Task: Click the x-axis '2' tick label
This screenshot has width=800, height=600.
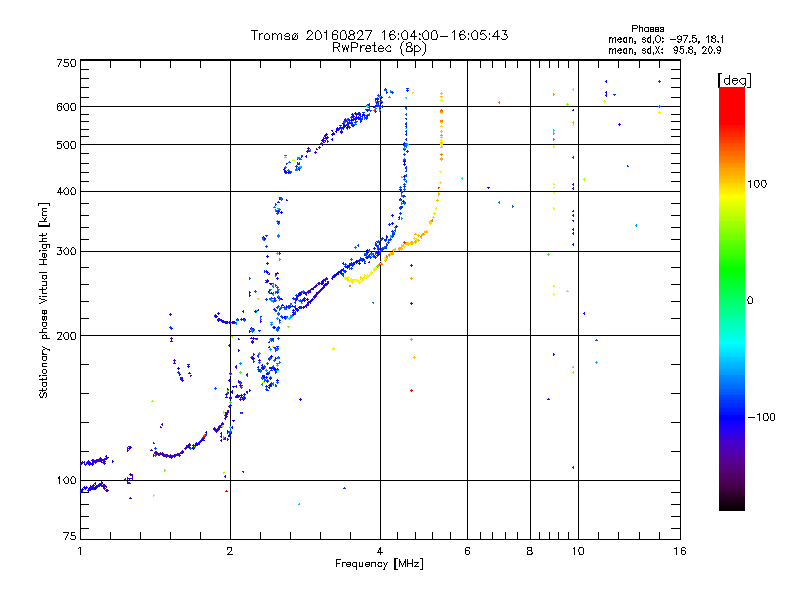Action: coord(230,551)
